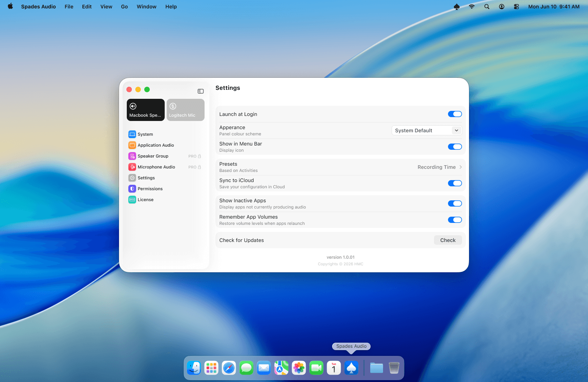
Task: Open Spades Audio from the Dock
Action: pos(351,368)
